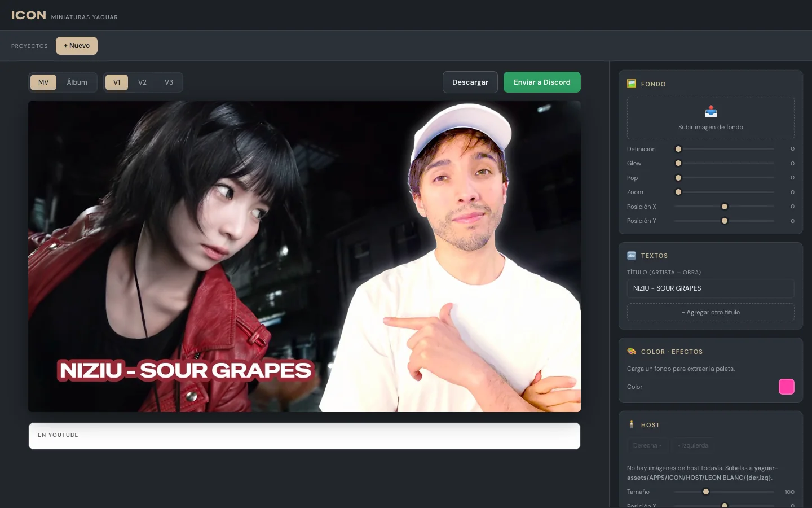
Task: Adjust the Definición slider
Action: pyautogui.click(x=724, y=149)
